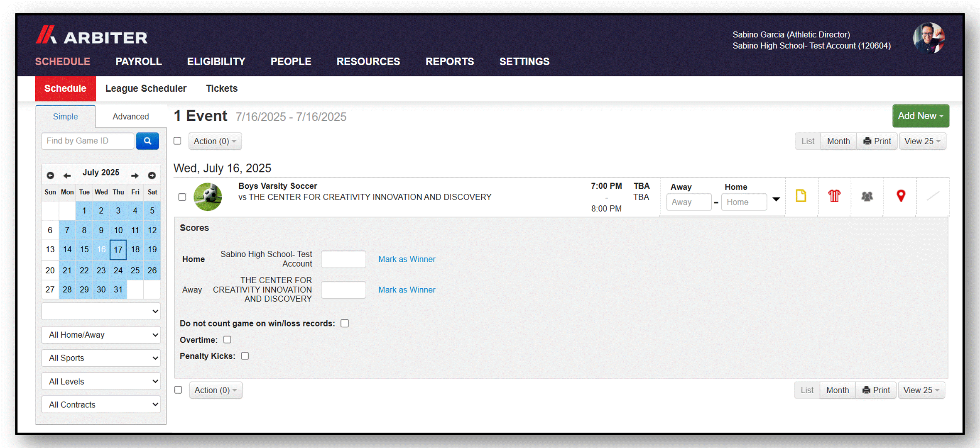Mark Sabino High School as Winner
980x448 pixels.
click(x=407, y=259)
